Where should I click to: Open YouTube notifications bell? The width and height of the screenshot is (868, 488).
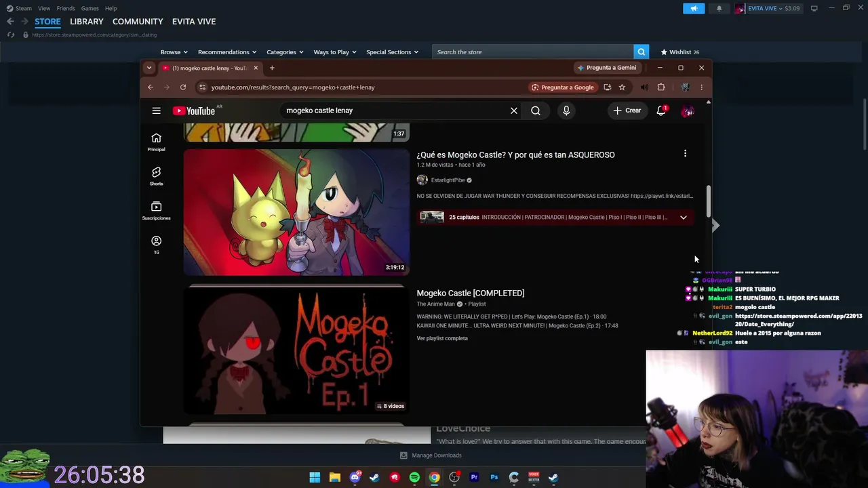[661, 110]
